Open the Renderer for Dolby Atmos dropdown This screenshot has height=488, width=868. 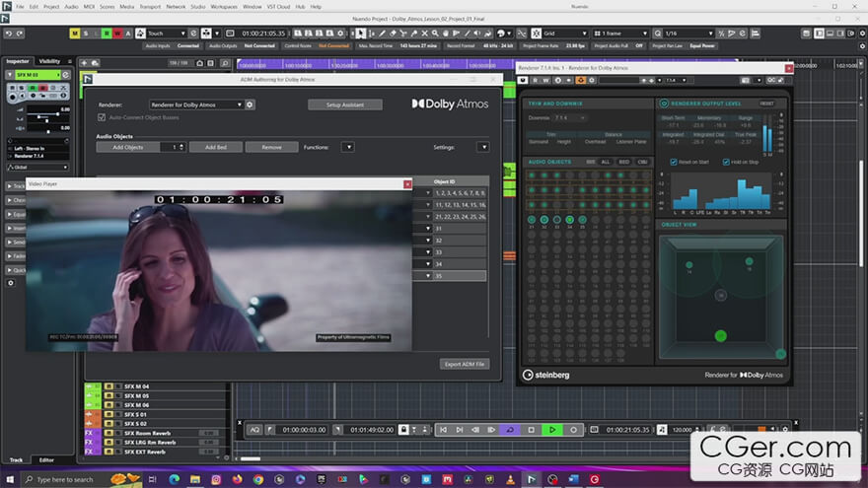tap(196, 105)
